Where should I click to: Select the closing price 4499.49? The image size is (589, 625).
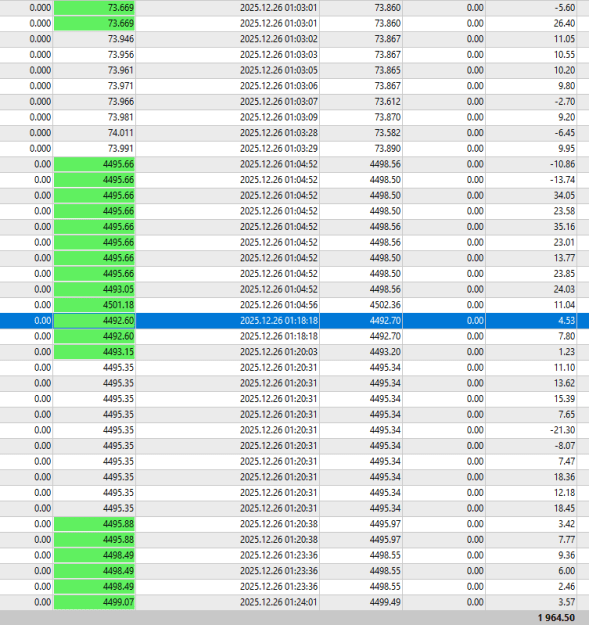tap(385, 602)
